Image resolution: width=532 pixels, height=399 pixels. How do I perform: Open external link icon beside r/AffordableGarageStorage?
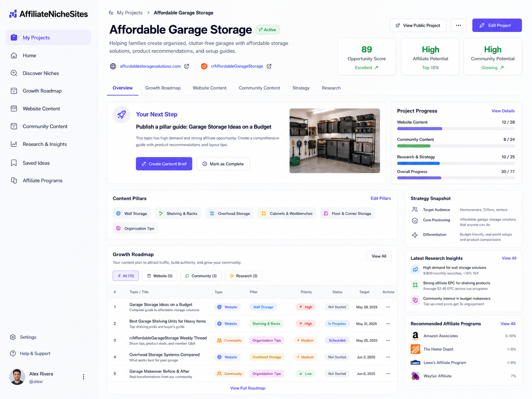tap(269, 66)
